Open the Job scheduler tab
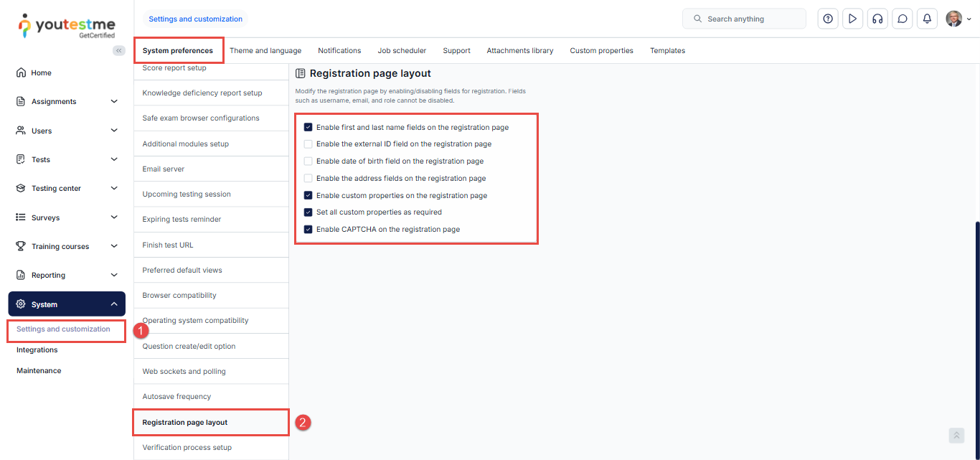This screenshot has height=460, width=980. (x=402, y=51)
